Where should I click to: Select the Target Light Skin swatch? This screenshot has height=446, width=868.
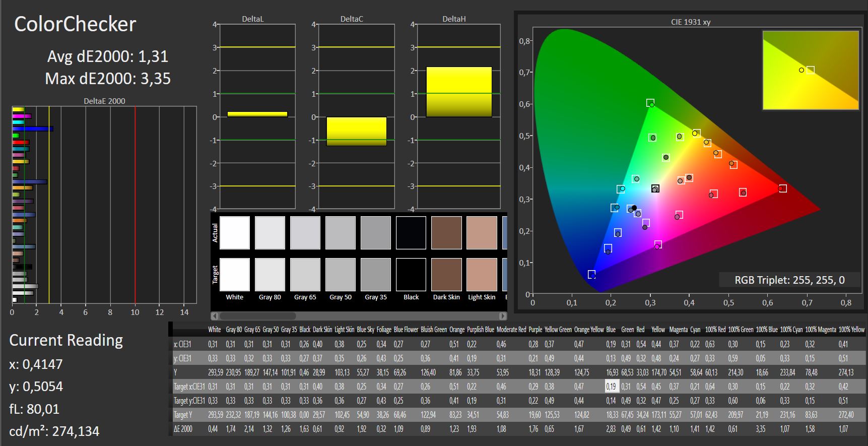482,275
